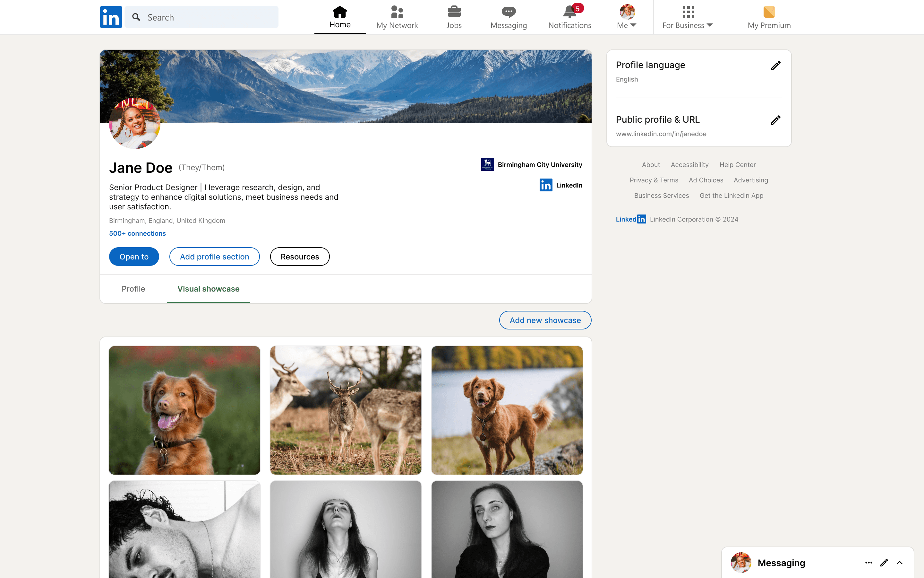The image size is (924, 578).
Task: Open the Messaging overlay title
Action: click(x=781, y=563)
